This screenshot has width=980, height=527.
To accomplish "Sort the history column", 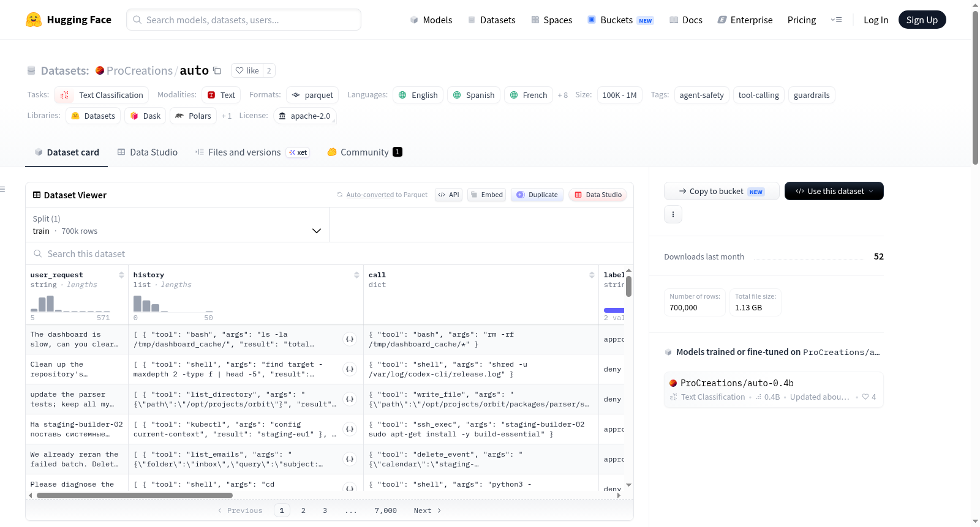I will (356, 275).
